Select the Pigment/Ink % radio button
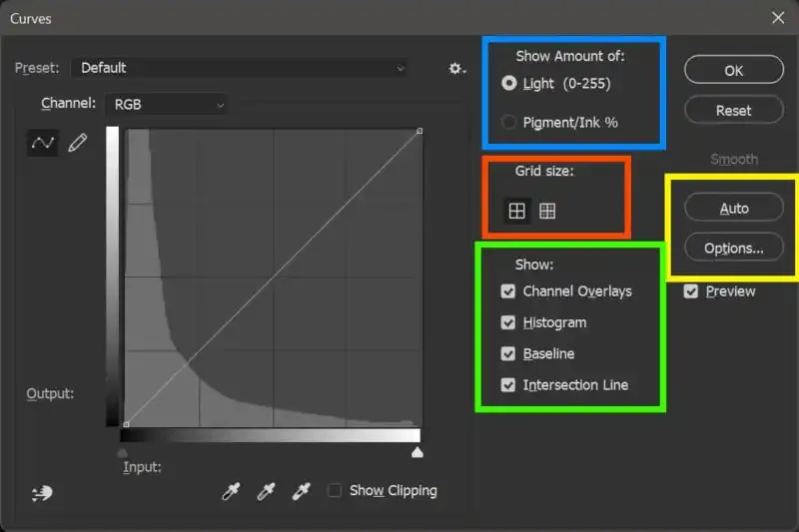 tap(509, 123)
